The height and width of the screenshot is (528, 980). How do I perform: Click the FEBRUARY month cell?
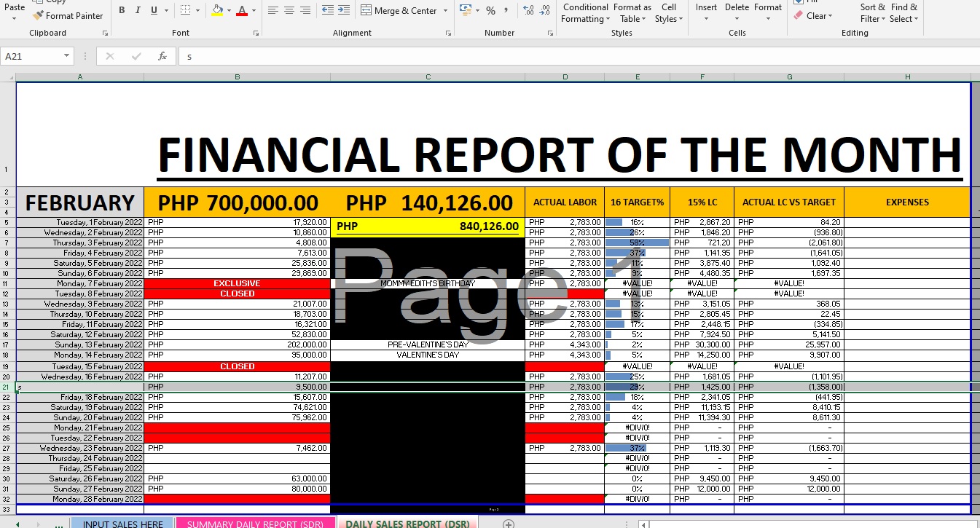80,202
